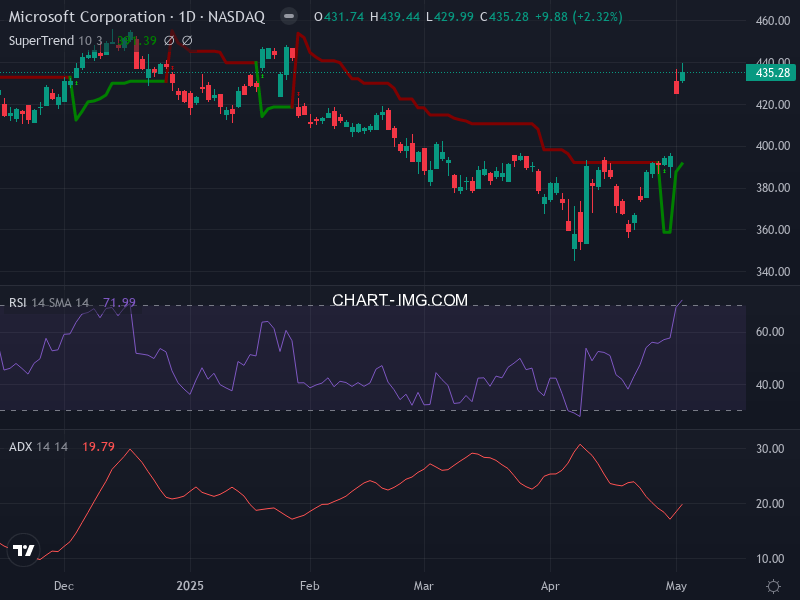
Task: Click the 2025 label on the time axis
Action: coord(190,586)
